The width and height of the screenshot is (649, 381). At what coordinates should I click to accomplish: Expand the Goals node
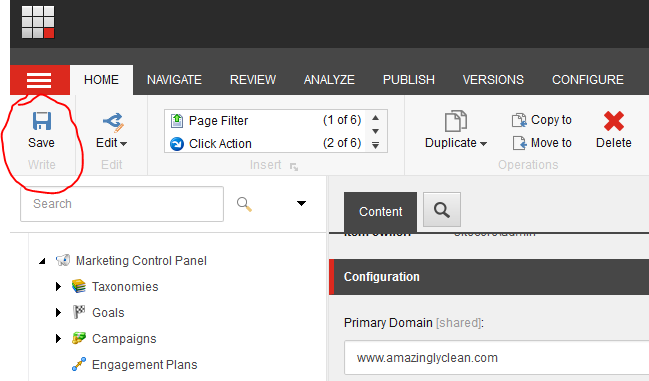pyautogui.click(x=58, y=313)
